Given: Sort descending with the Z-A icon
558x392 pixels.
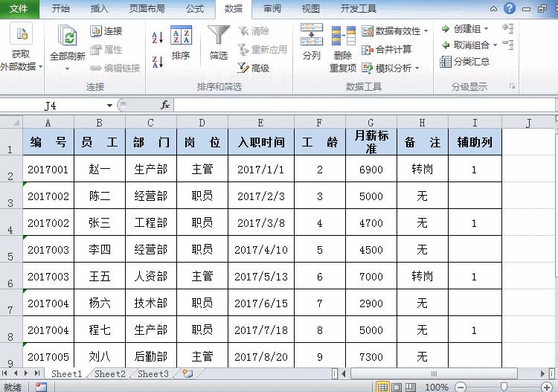Looking at the screenshot, I should tap(157, 62).
